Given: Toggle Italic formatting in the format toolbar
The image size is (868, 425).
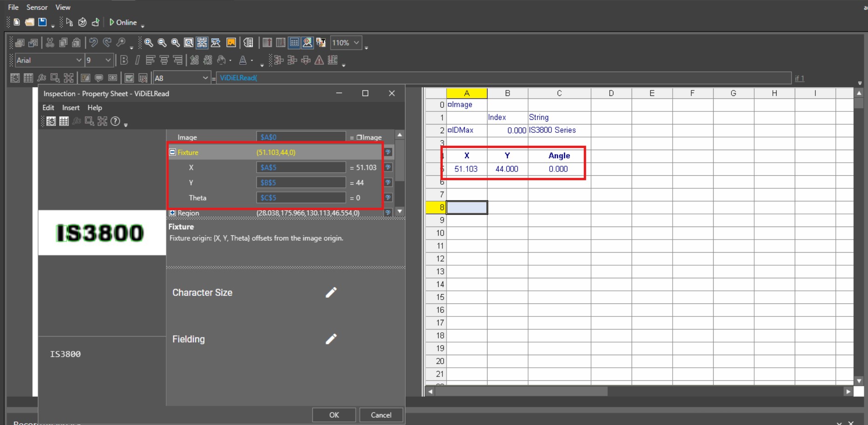Looking at the screenshot, I should click(137, 60).
